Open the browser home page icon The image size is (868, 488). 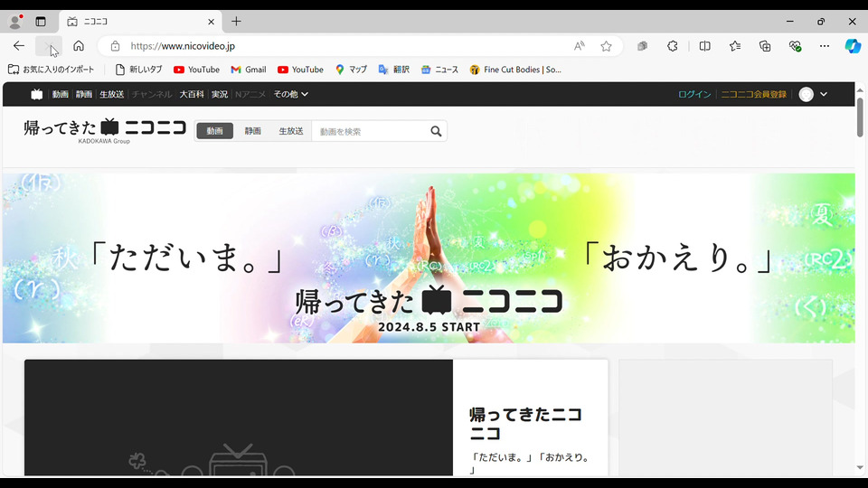[79, 46]
